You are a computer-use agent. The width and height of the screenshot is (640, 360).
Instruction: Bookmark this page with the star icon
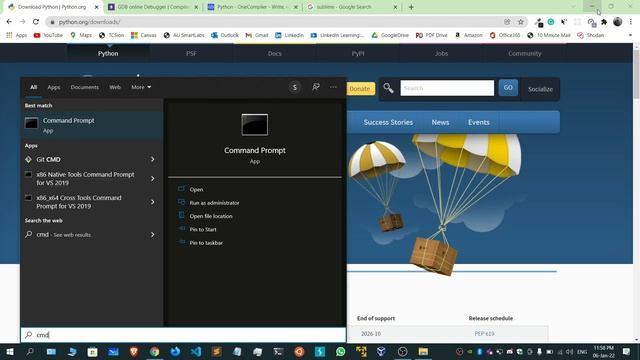tap(520, 22)
